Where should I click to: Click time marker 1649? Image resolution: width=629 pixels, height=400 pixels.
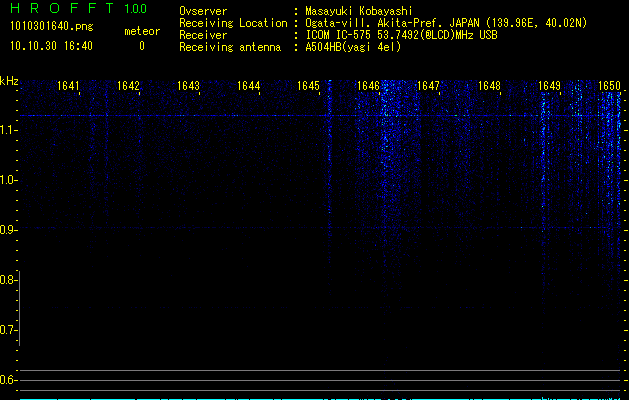(549, 85)
